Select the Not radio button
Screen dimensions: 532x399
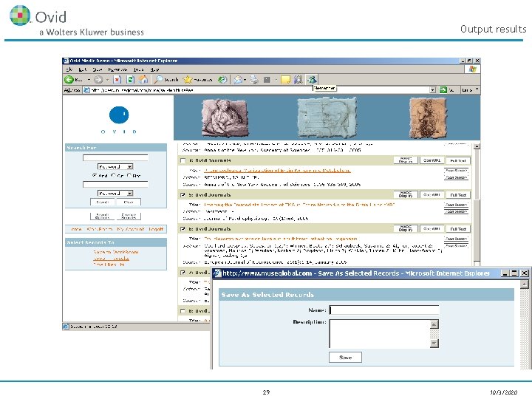click(x=129, y=175)
